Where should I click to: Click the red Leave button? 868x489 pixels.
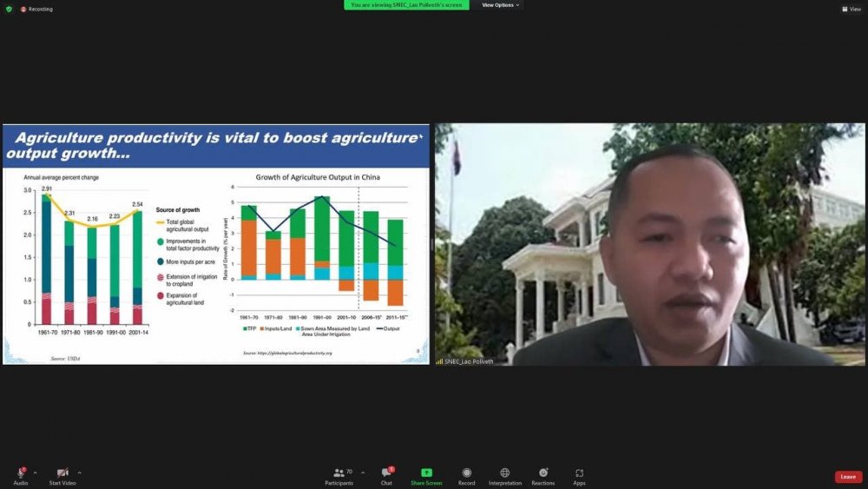pyautogui.click(x=848, y=477)
